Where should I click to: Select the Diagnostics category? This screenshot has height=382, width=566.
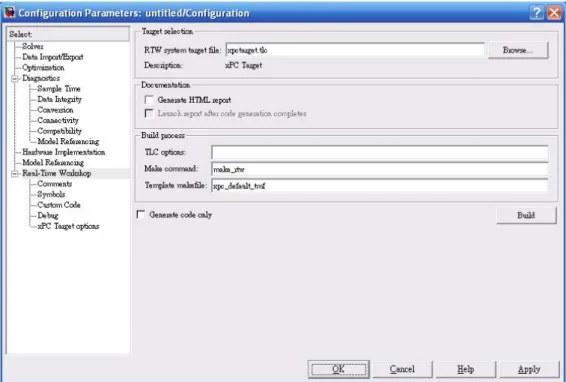(41, 78)
